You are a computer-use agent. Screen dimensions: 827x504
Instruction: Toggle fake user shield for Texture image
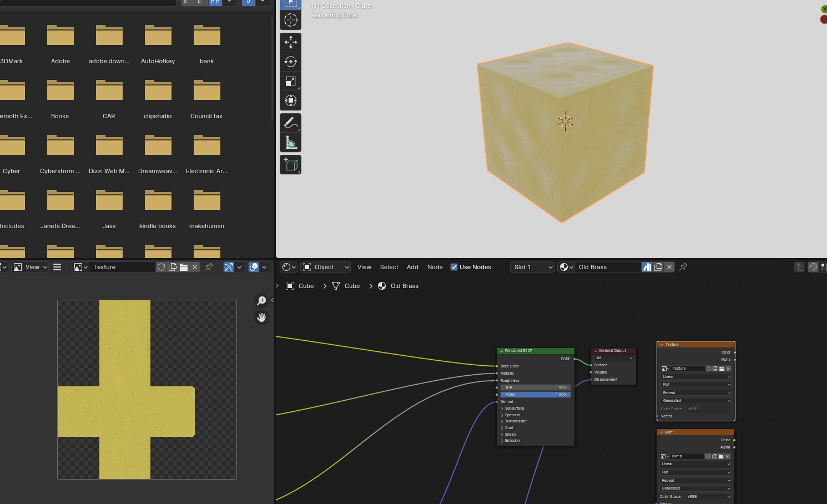click(161, 267)
